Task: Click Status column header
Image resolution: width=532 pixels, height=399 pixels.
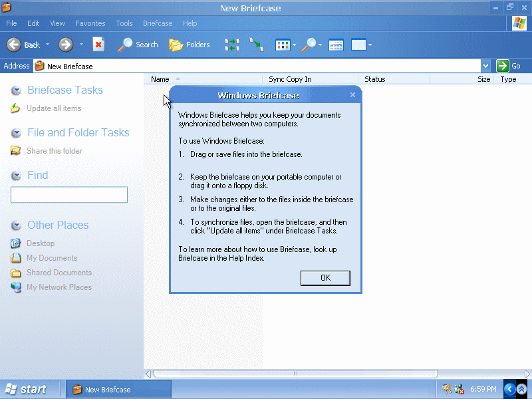Action: click(394, 79)
